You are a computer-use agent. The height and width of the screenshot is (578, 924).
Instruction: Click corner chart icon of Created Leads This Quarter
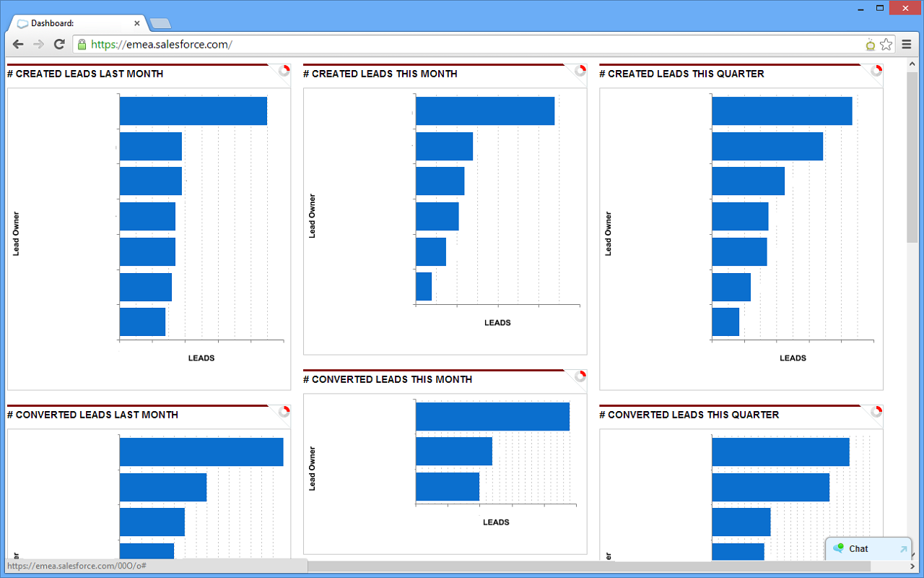876,70
